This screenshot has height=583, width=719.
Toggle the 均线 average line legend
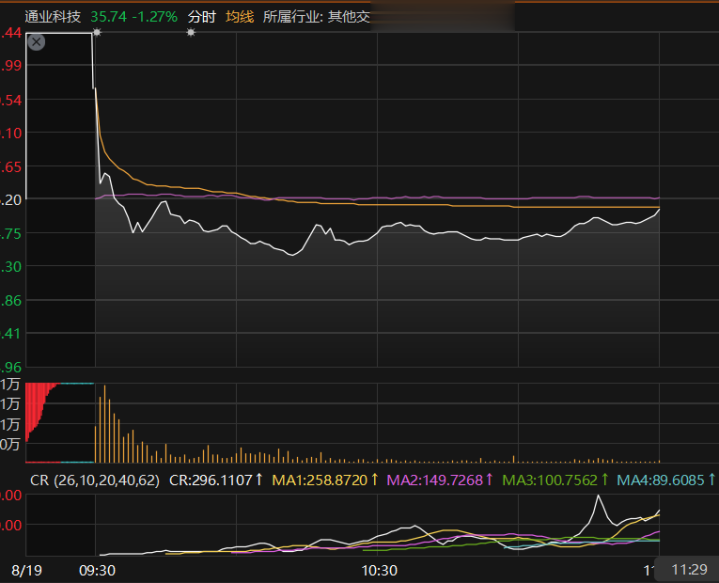239,17
